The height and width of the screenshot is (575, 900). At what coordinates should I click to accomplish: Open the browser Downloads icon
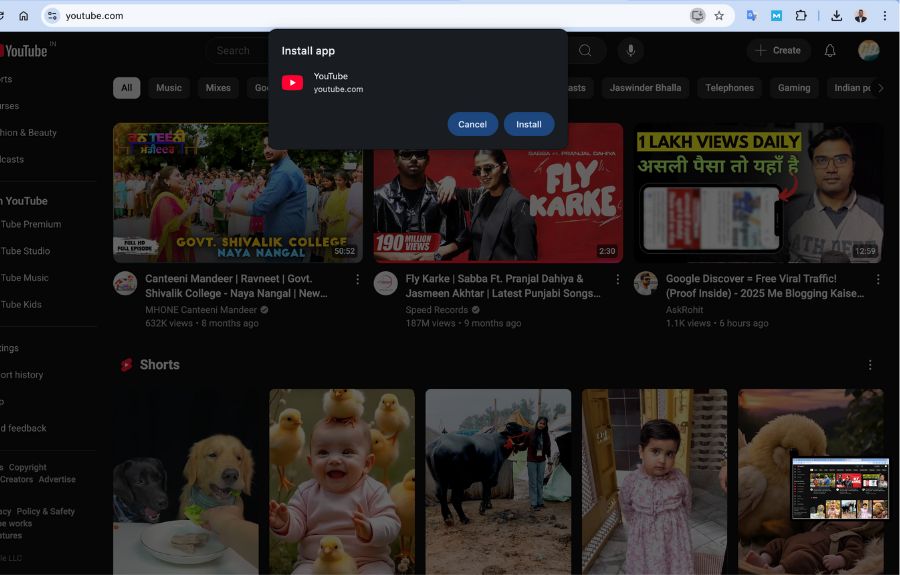(836, 15)
